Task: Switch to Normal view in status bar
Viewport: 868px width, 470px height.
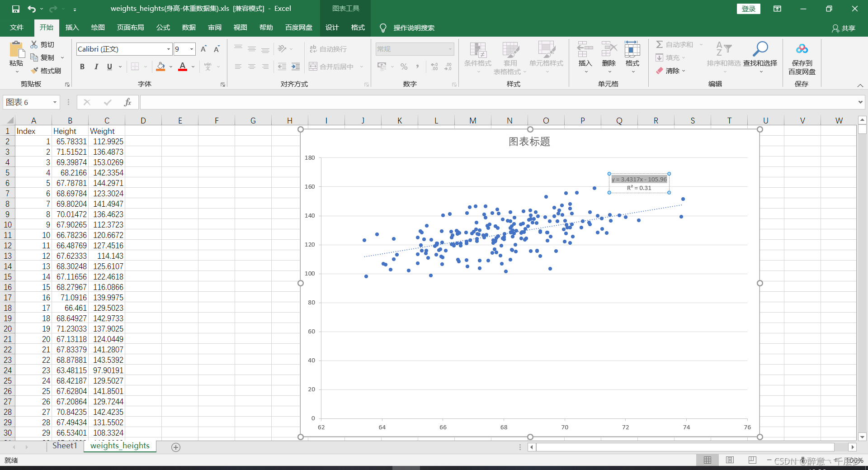Action: tap(708, 460)
